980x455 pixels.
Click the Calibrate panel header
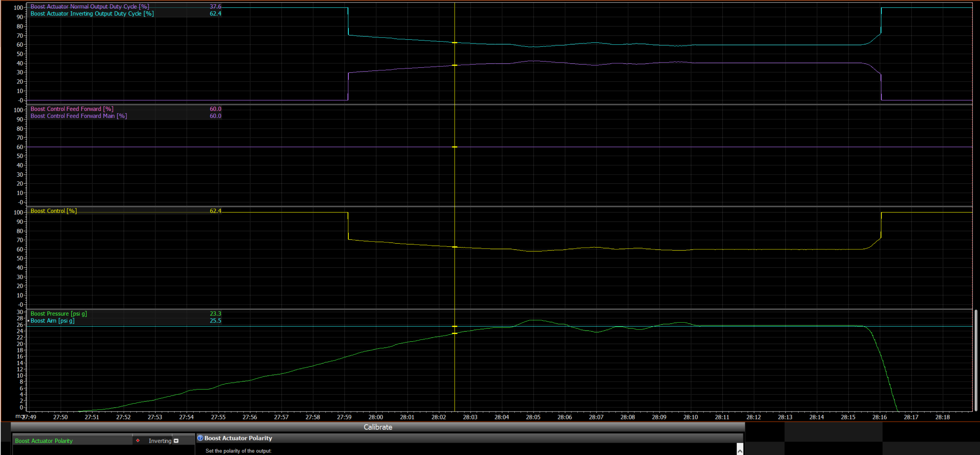pos(377,427)
